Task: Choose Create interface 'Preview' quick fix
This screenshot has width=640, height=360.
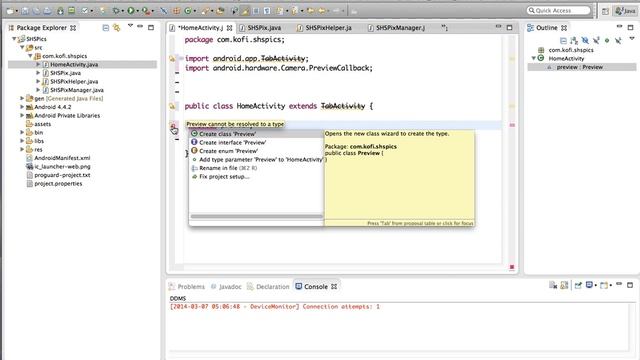Action: pos(256,142)
